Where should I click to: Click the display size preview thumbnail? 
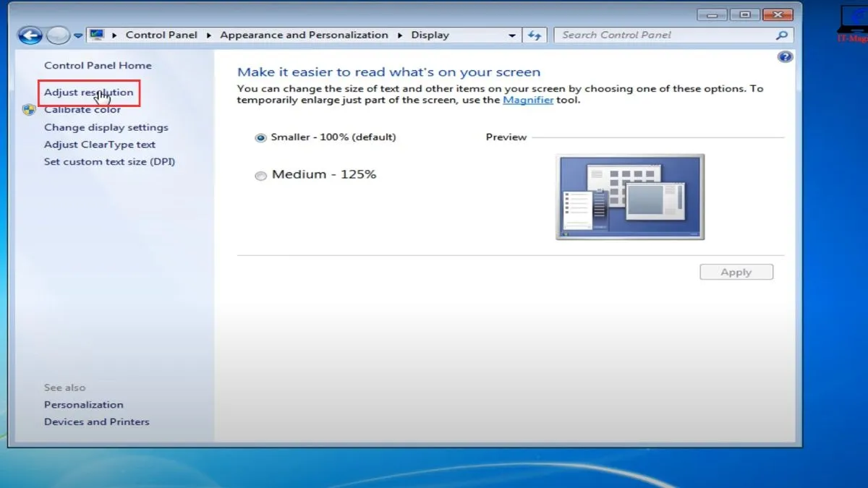629,197
